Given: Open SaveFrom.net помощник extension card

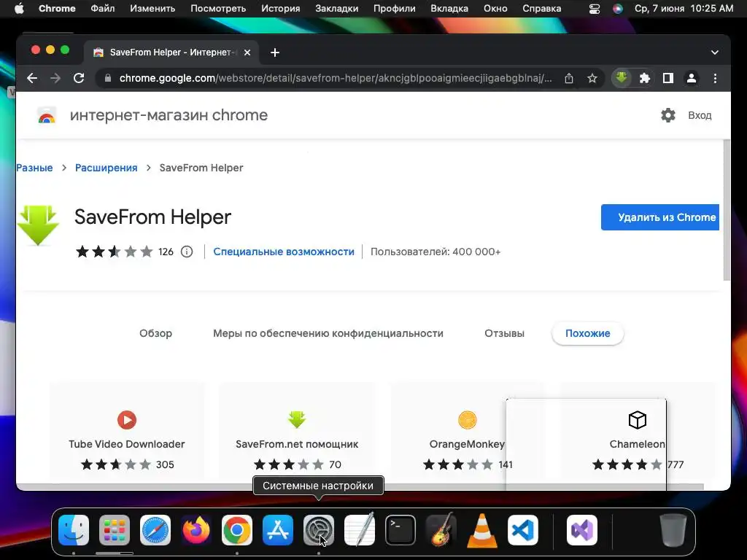Looking at the screenshot, I should pyautogui.click(x=297, y=430).
